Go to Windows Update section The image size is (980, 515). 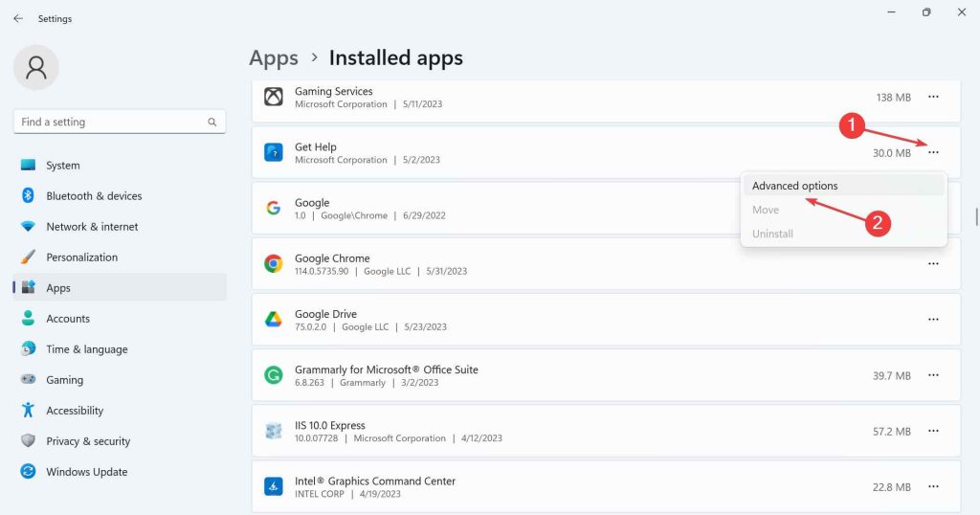(x=86, y=472)
